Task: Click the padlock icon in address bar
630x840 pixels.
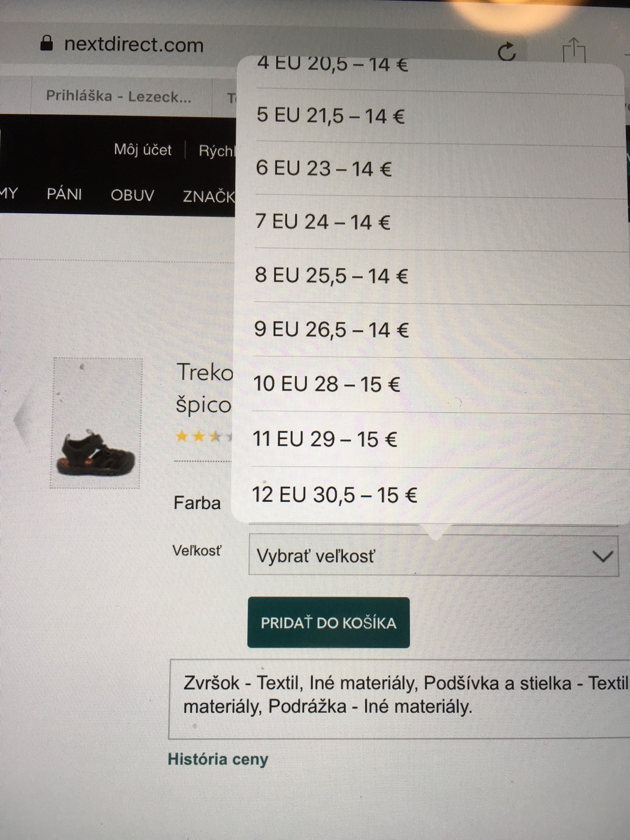Action: click(47, 43)
